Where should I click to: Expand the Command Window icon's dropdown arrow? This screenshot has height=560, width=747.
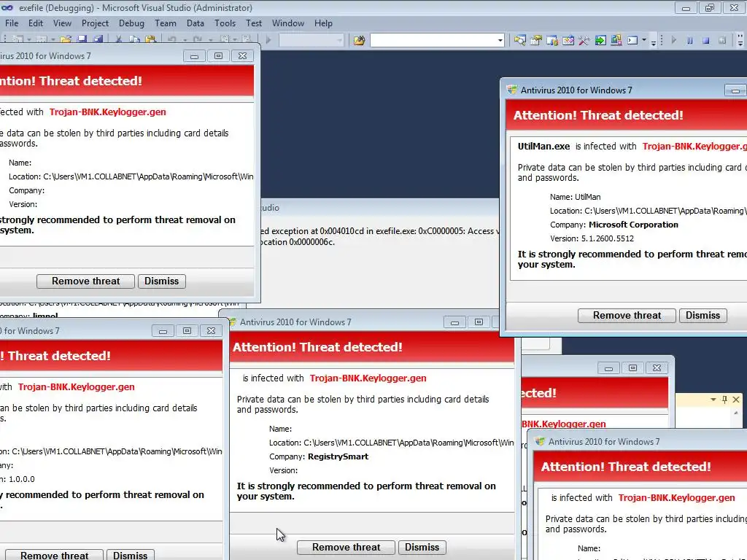pyautogui.click(x=644, y=40)
